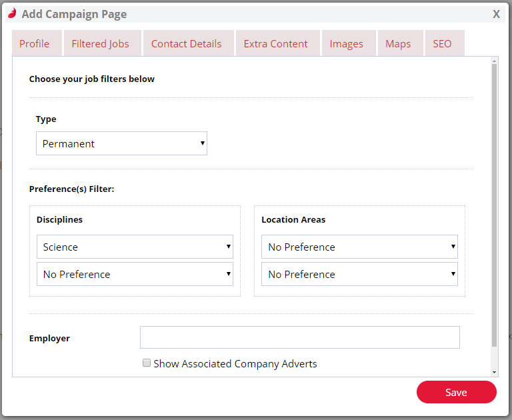Image resolution: width=512 pixels, height=420 pixels.
Task: Open the Type dropdown showing Permanent
Action: (x=121, y=143)
